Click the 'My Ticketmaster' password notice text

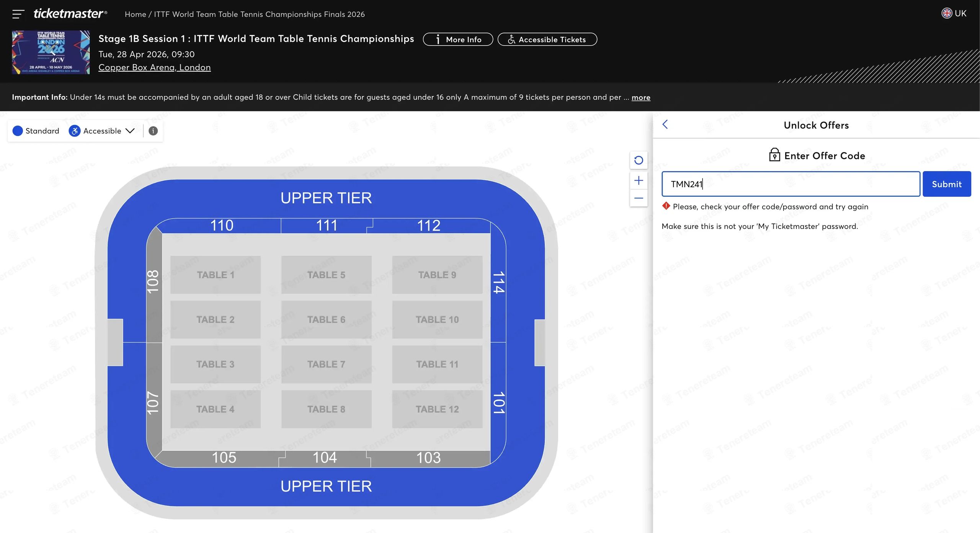pos(760,226)
